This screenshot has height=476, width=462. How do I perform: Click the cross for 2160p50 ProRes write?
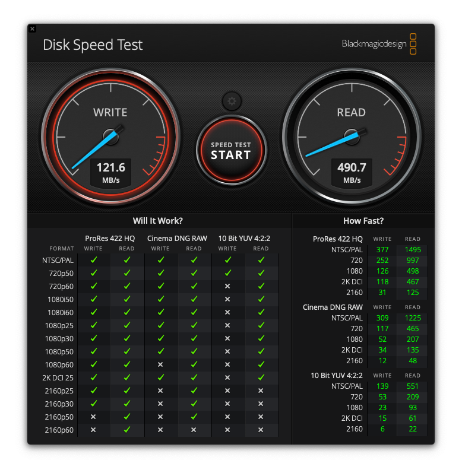(93, 417)
